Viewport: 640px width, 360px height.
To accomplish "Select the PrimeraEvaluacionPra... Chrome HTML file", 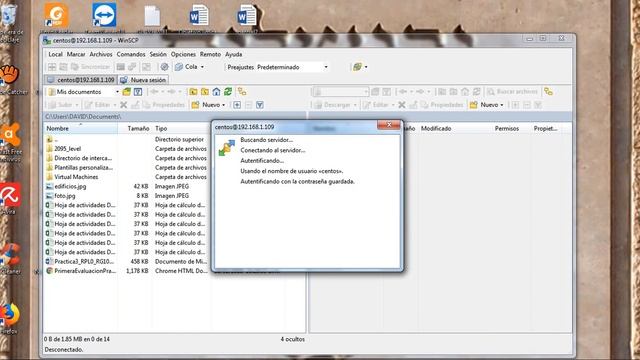I will coord(85,271).
